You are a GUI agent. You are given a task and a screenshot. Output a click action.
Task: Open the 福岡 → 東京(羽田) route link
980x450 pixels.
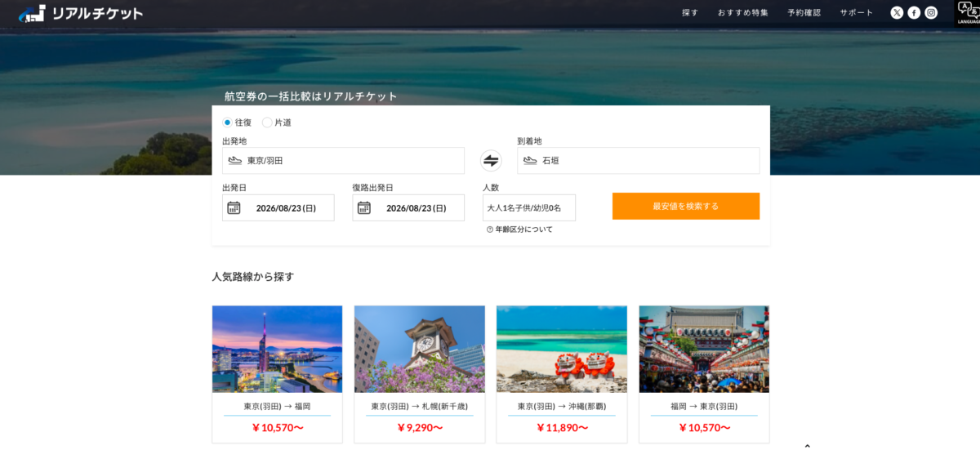point(704,406)
